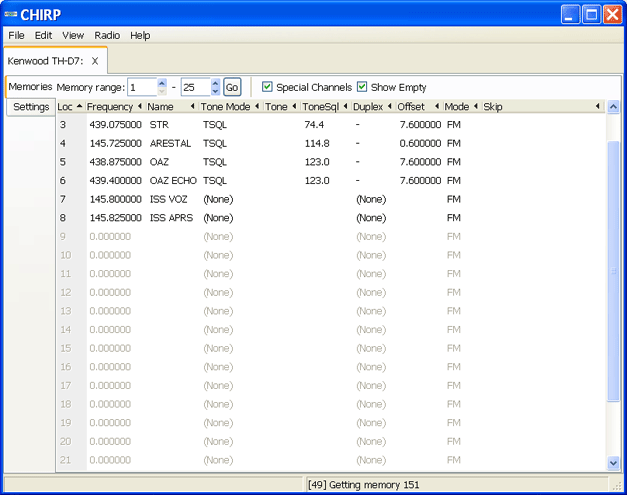627x495 pixels.
Task: Click the memory range end field
Action: [196, 87]
